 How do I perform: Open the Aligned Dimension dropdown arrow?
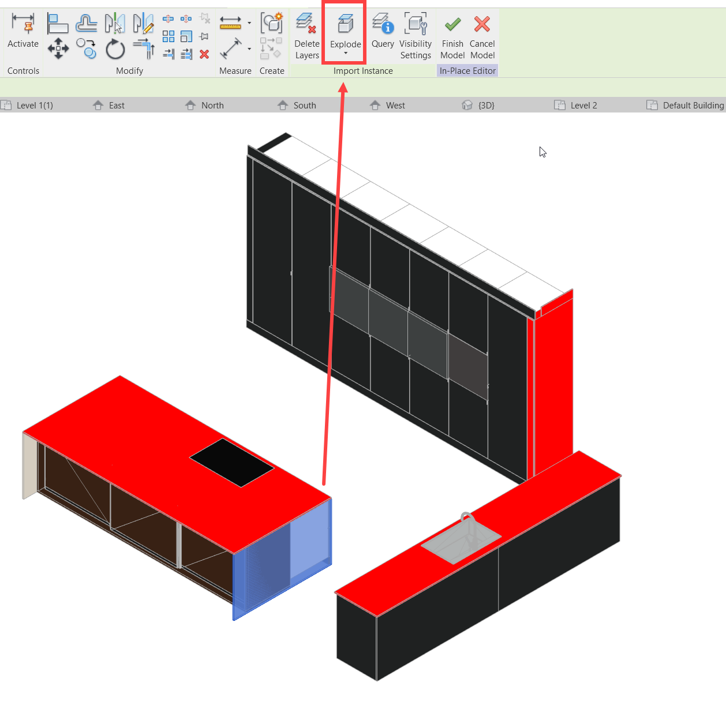point(249,22)
